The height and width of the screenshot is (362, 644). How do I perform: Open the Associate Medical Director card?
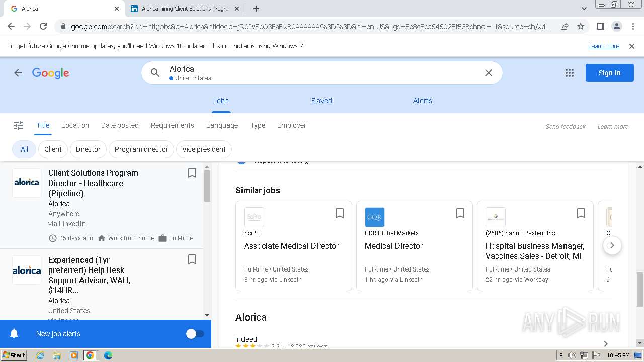[294, 246]
